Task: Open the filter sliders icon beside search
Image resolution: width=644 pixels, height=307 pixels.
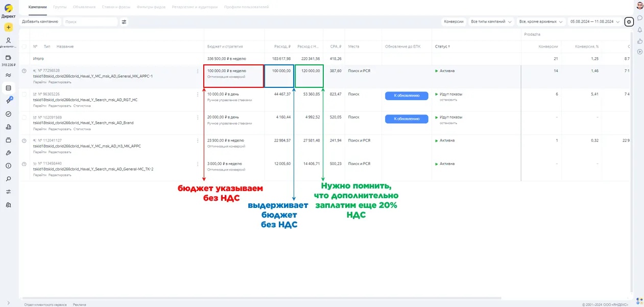Action: pyautogui.click(x=124, y=22)
